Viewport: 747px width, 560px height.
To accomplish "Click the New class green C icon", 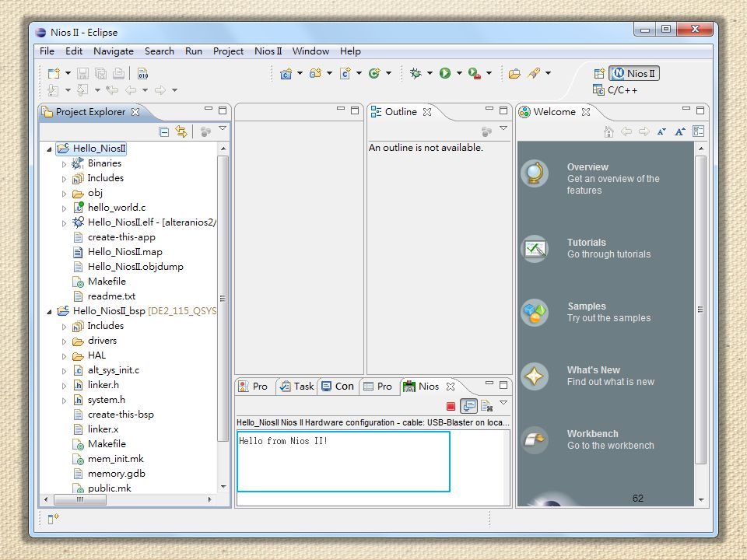I will pos(374,73).
